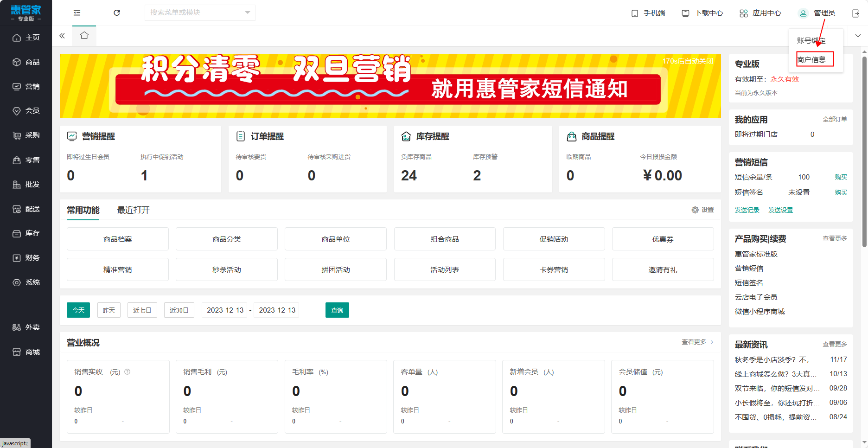Click the refresh icon in the top bar
Screen dimensions: 868x448
tap(117, 13)
